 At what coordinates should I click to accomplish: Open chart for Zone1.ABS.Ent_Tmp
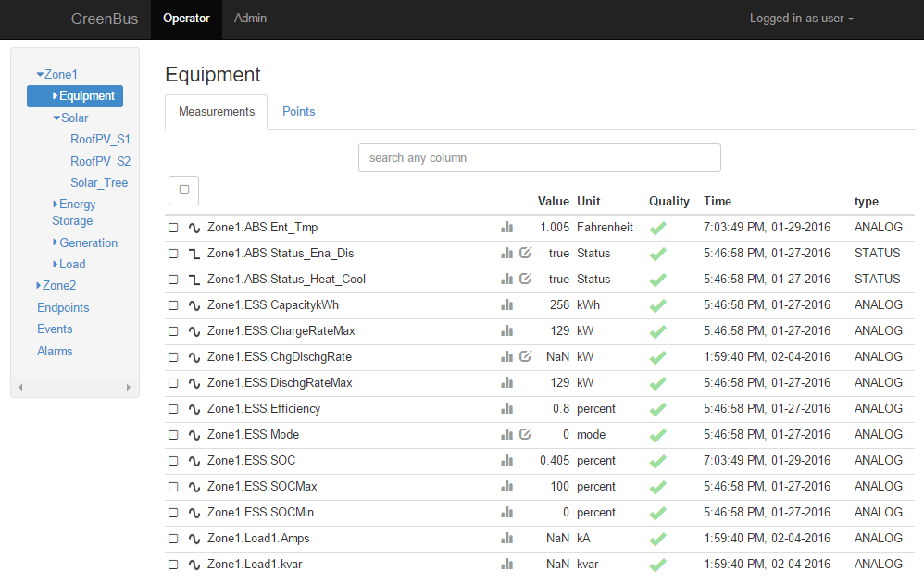506,228
